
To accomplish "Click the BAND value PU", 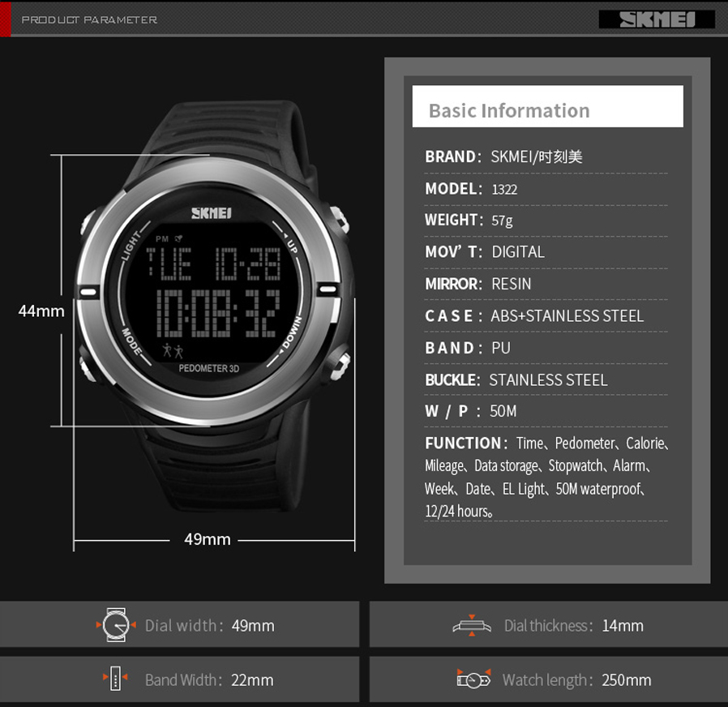I will [x=501, y=348].
